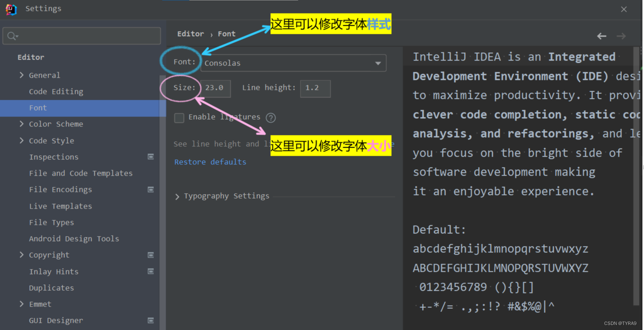The height and width of the screenshot is (330, 644).
Task: Open Duplicates settings
Action: pos(51,288)
